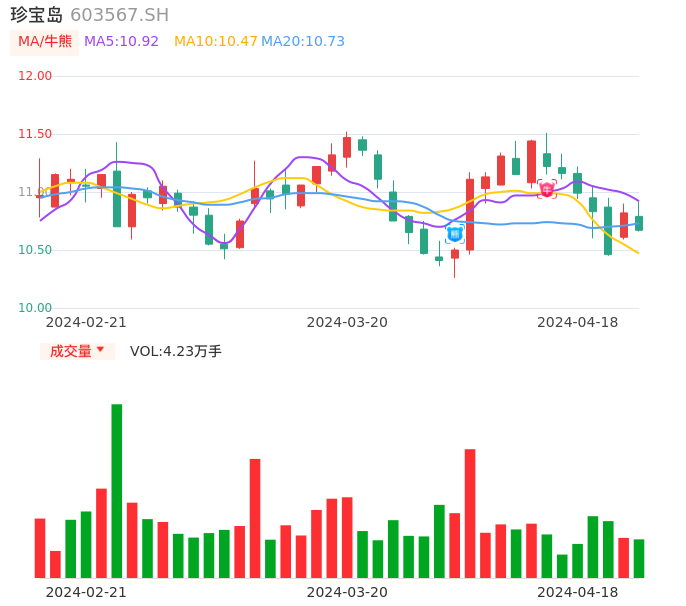Toggle the MA10 line legend
The image size is (686, 606).
pos(216,41)
